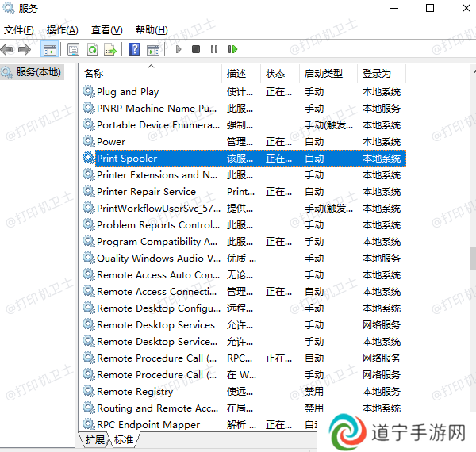Click the Refresh toolbar icon

(92, 49)
